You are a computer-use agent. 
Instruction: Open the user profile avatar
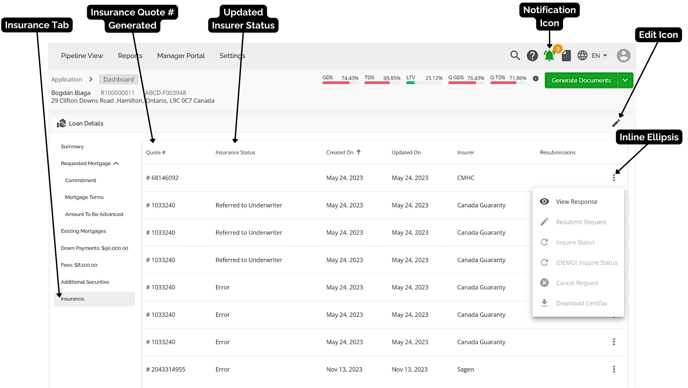point(624,55)
